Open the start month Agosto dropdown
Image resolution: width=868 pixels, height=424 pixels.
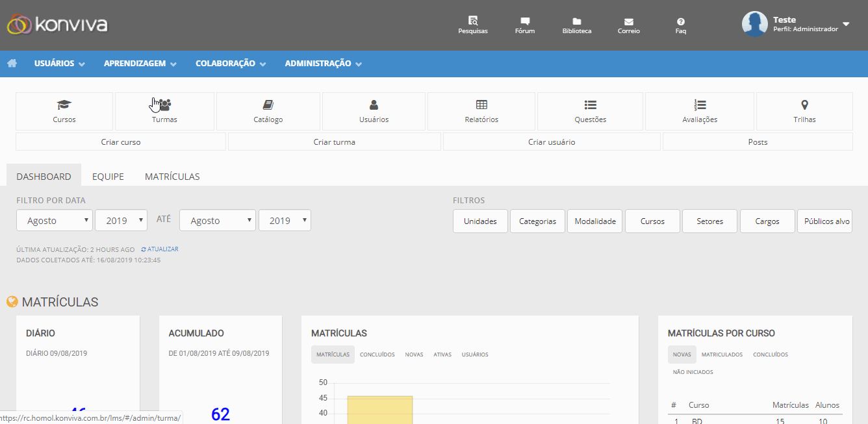click(55, 221)
